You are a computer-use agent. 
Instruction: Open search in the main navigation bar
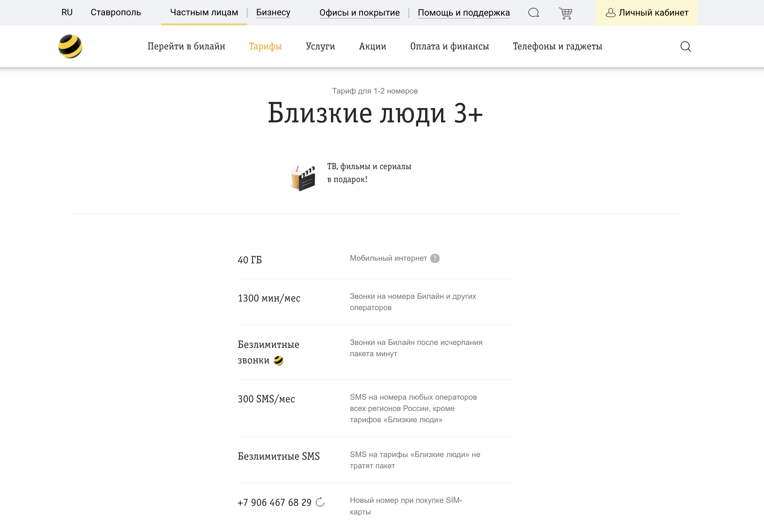[685, 46]
